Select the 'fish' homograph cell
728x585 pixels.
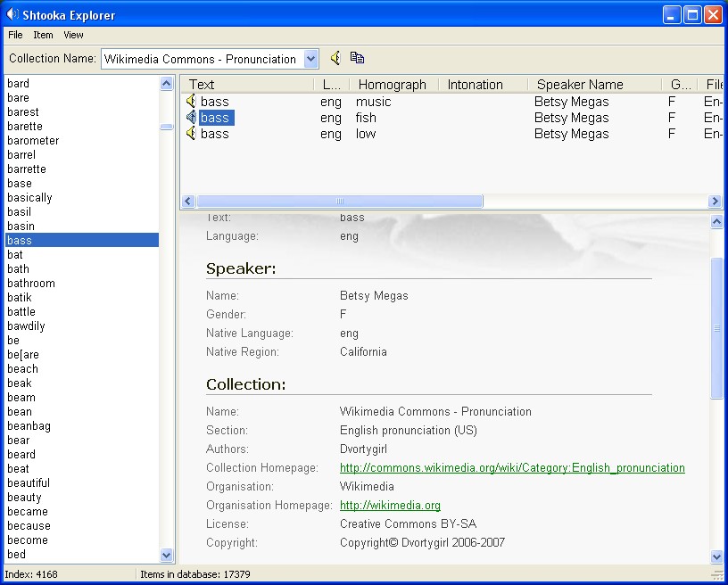366,118
